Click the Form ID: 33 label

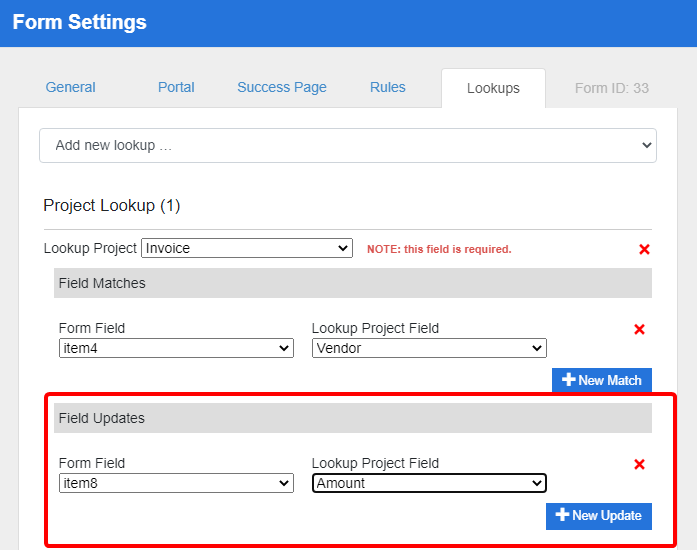tap(611, 88)
